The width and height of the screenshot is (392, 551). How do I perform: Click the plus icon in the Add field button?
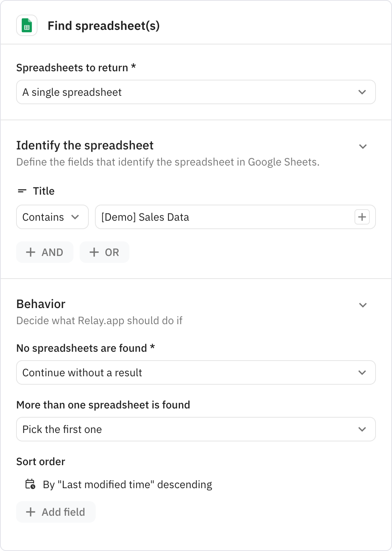31,512
